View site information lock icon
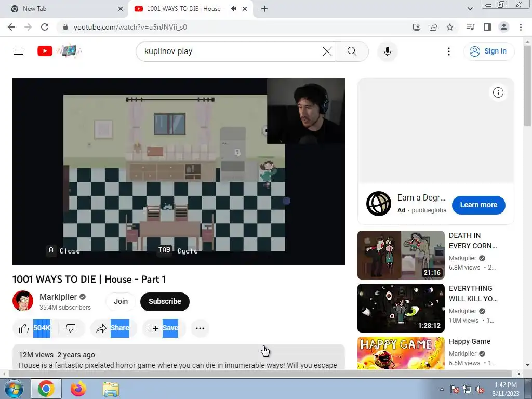The image size is (532, 399). [65, 27]
